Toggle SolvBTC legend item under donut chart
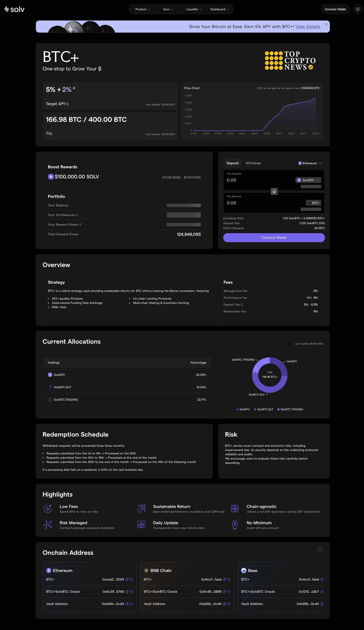The height and width of the screenshot is (630, 364). point(243,409)
